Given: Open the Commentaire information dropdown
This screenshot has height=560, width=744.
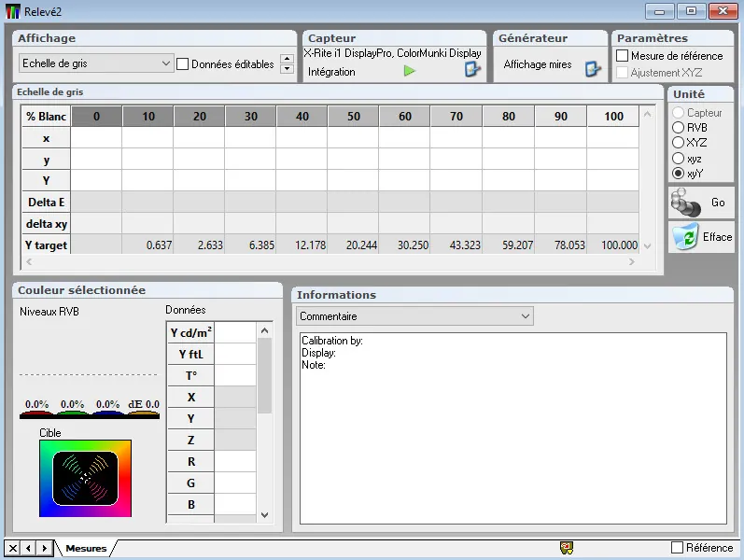Looking at the screenshot, I should pyautogui.click(x=414, y=316).
